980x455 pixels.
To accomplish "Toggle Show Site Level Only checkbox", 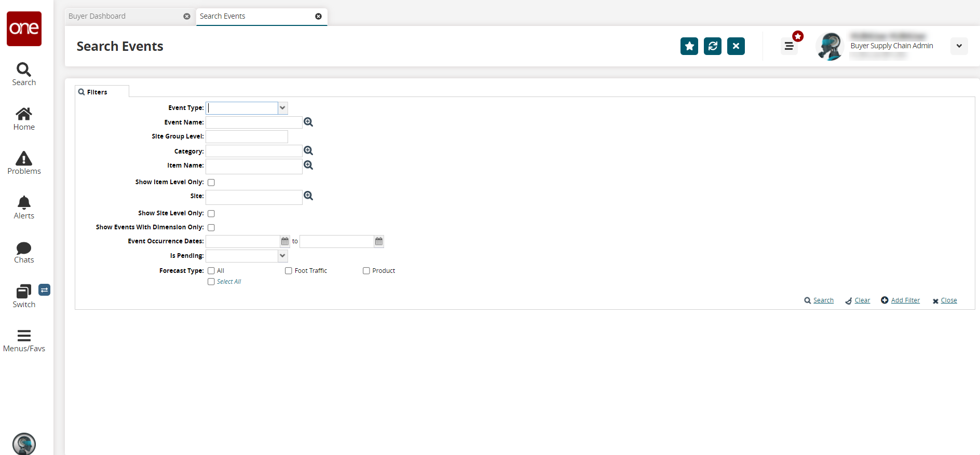I will (211, 213).
